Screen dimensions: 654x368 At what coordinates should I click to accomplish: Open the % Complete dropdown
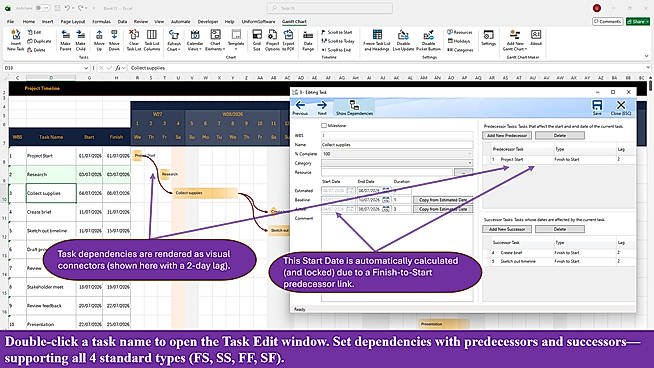pos(470,154)
